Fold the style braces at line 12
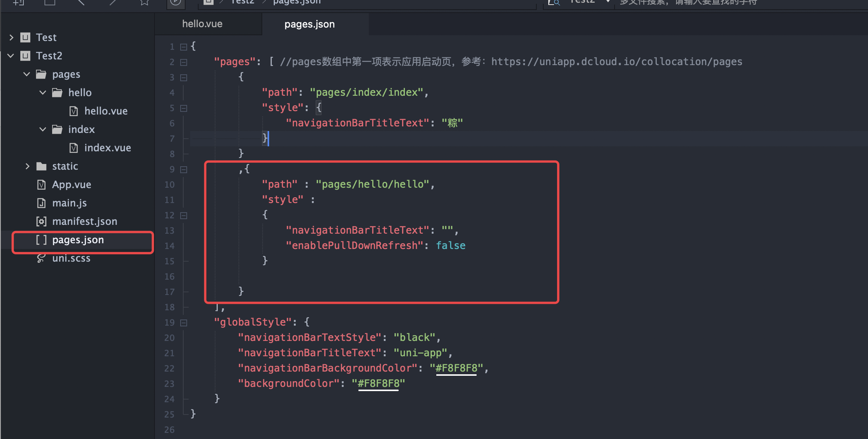 coord(184,215)
